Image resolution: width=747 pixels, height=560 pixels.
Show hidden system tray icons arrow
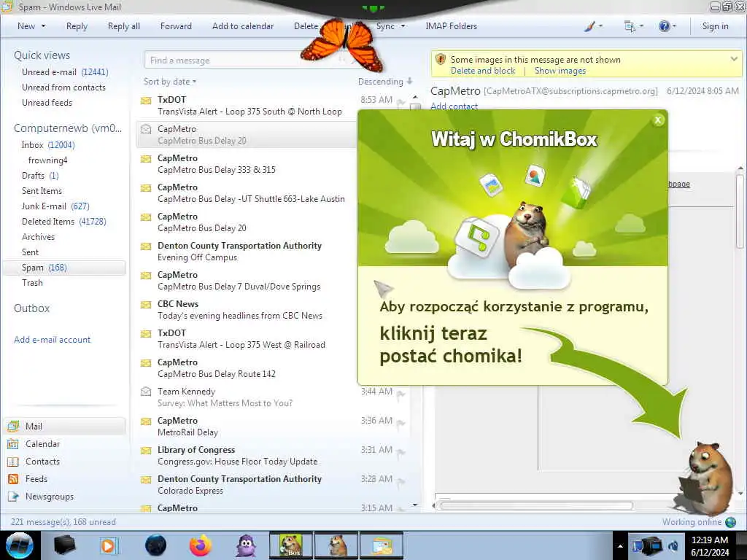[620, 546]
